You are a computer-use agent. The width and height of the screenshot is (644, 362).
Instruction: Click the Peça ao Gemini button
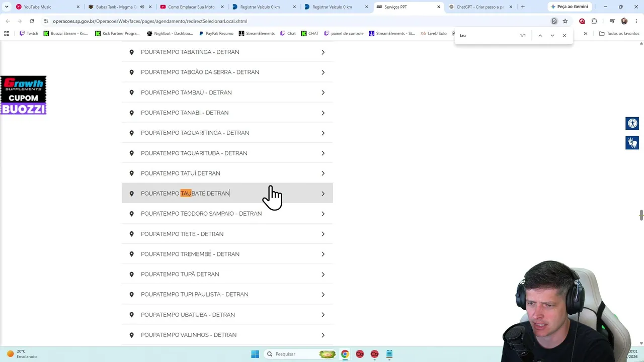point(570,7)
